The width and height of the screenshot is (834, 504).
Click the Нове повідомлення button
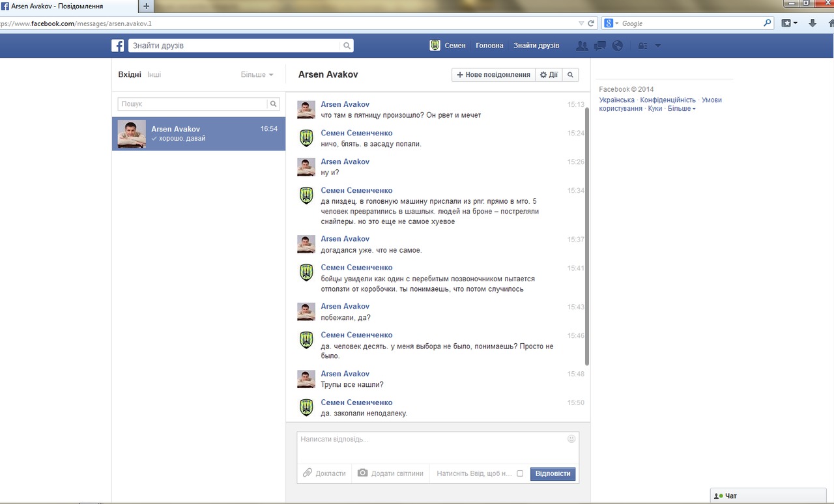[x=493, y=75]
